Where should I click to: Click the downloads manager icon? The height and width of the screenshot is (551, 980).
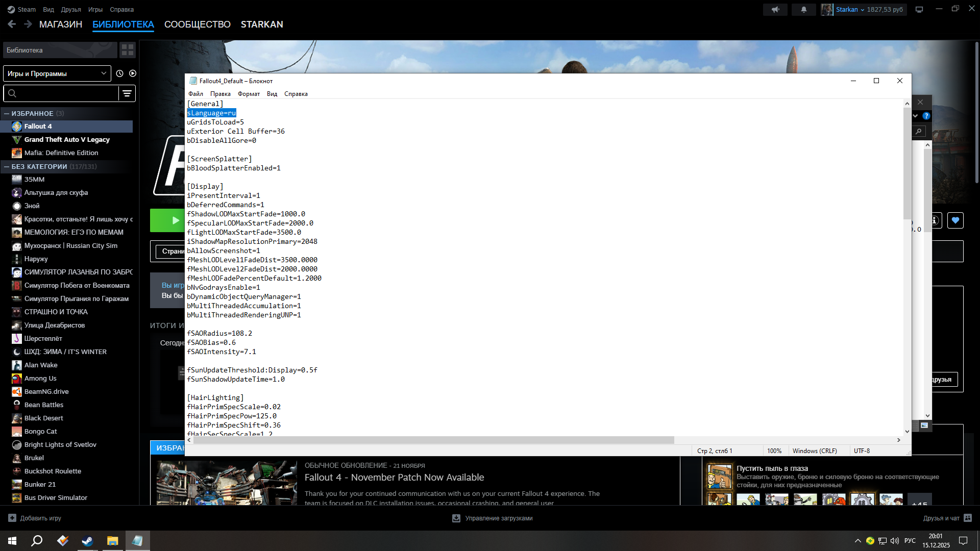(x=456, y=518)
